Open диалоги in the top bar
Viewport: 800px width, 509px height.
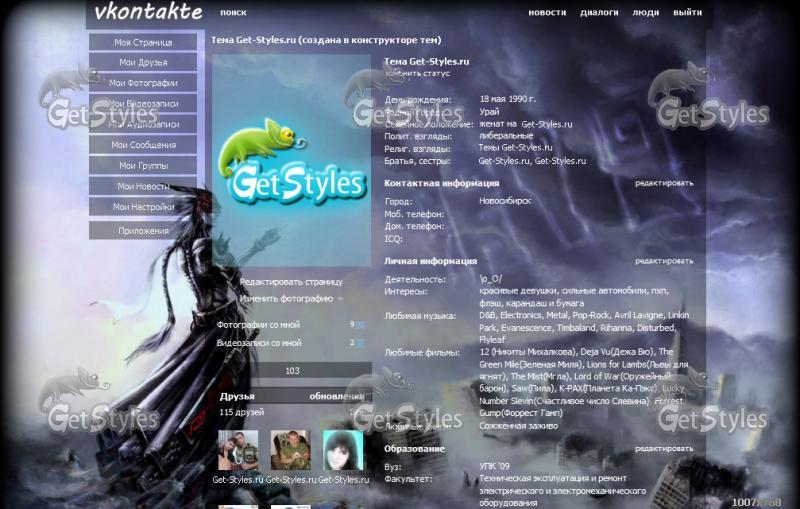pyautogui.click(x=599, y=12)
